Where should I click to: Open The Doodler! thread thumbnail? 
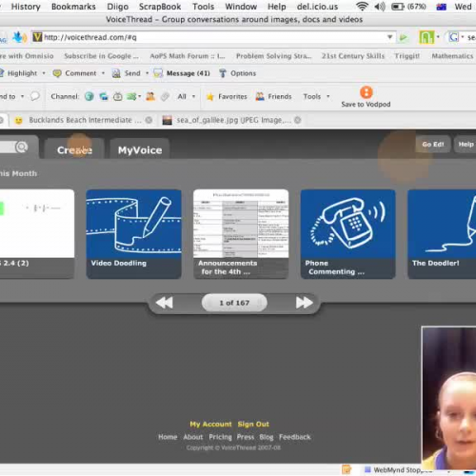point(442,234)
